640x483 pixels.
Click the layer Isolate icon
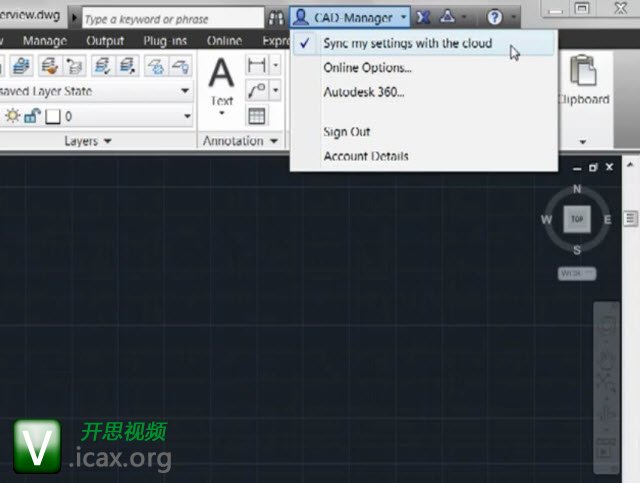tap(102, 66)
